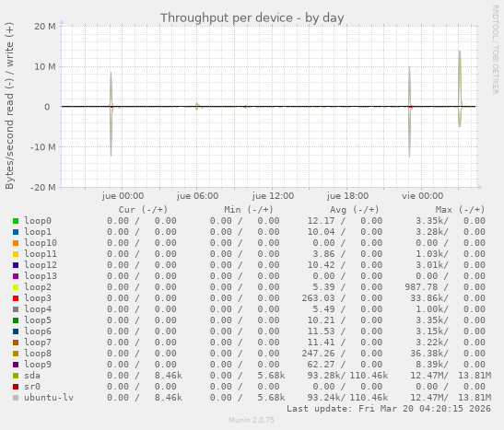Select the 'loop6' legend label

click(x=38, y=331)
